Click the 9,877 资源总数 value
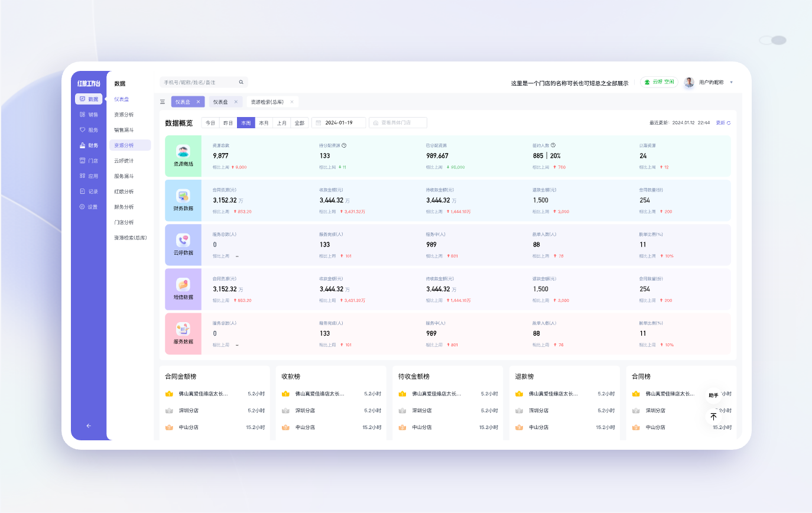812x513 pixels. click(220, 156)
